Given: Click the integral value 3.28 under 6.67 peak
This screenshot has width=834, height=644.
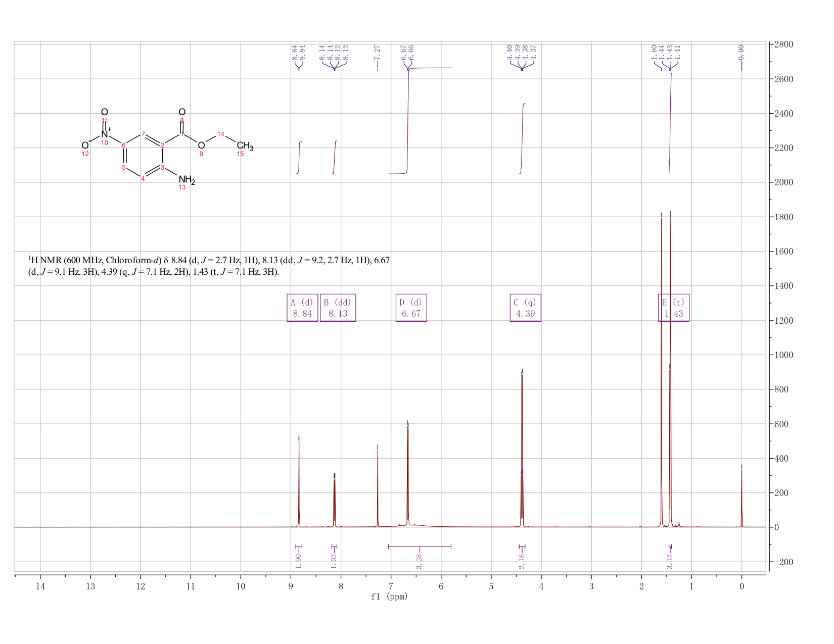Looking at the screenshot, I should (419, 561).
